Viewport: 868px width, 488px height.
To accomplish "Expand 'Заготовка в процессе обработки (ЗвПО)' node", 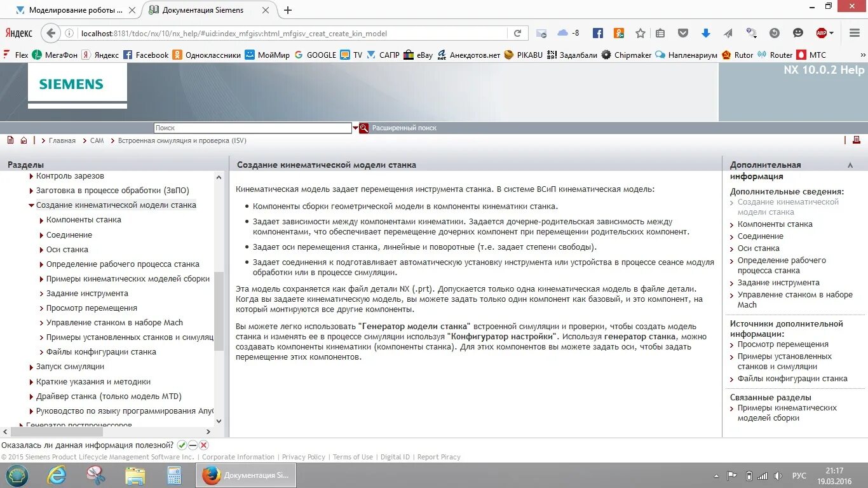I will tap(31, 191).
